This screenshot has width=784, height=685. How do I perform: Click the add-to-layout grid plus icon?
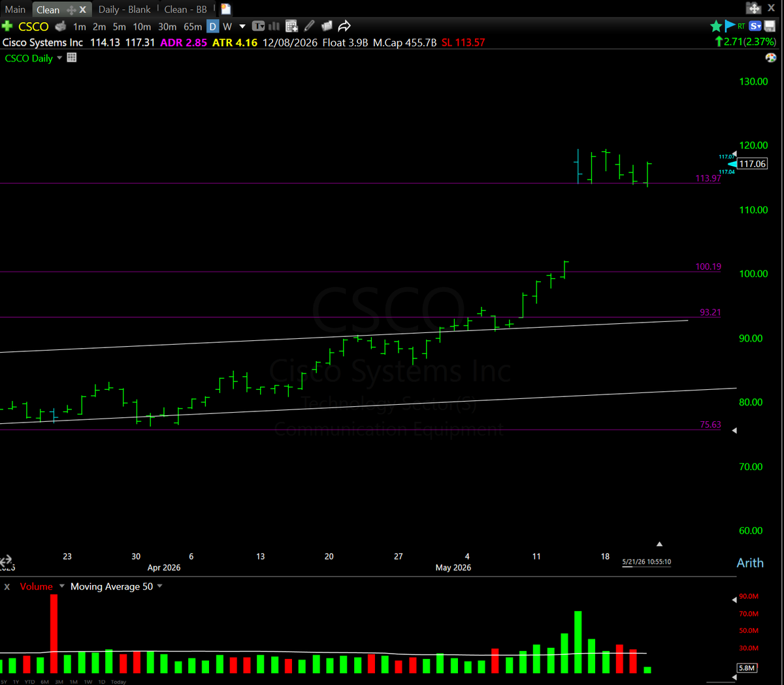291,26
